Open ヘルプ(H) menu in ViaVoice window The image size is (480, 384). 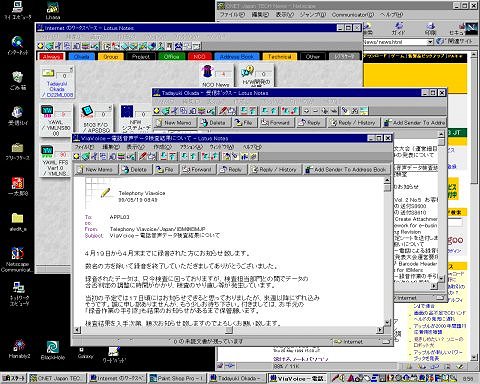[x=252, y=147]
